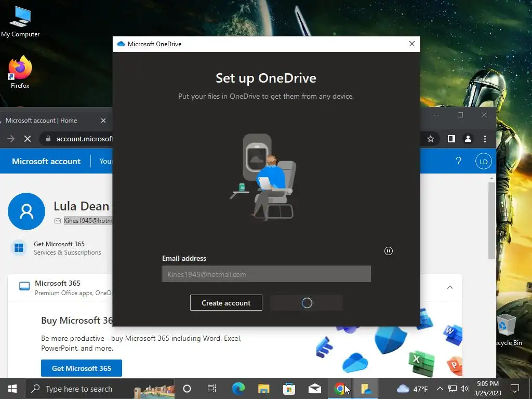The width and height of the screenshot is (532, 399).
Task: Click the Create account button
Action: (226, 303)
